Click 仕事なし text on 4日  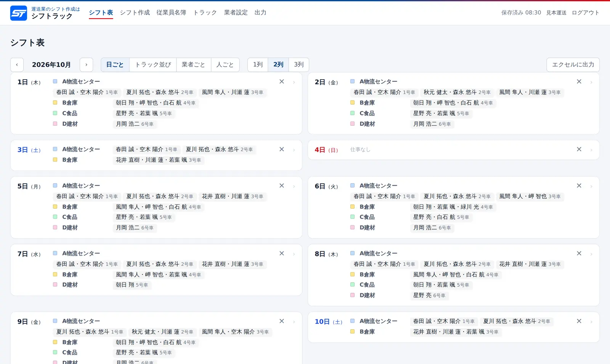[360, 150]
